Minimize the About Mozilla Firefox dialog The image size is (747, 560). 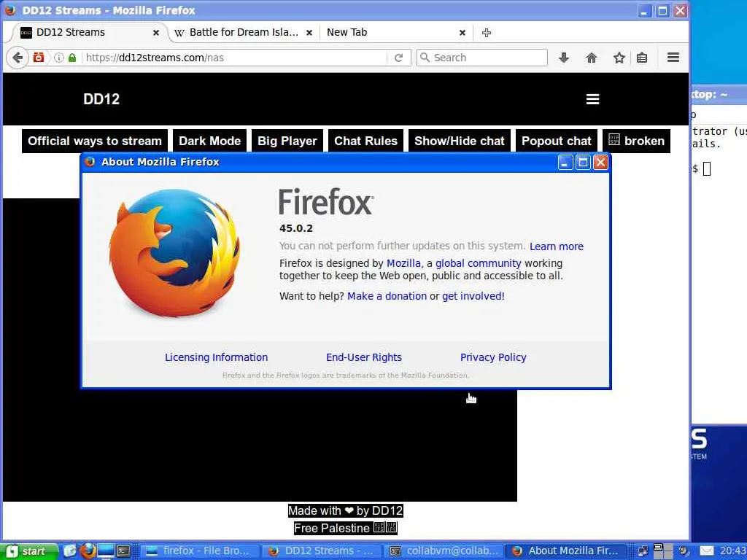click(565, 163)
